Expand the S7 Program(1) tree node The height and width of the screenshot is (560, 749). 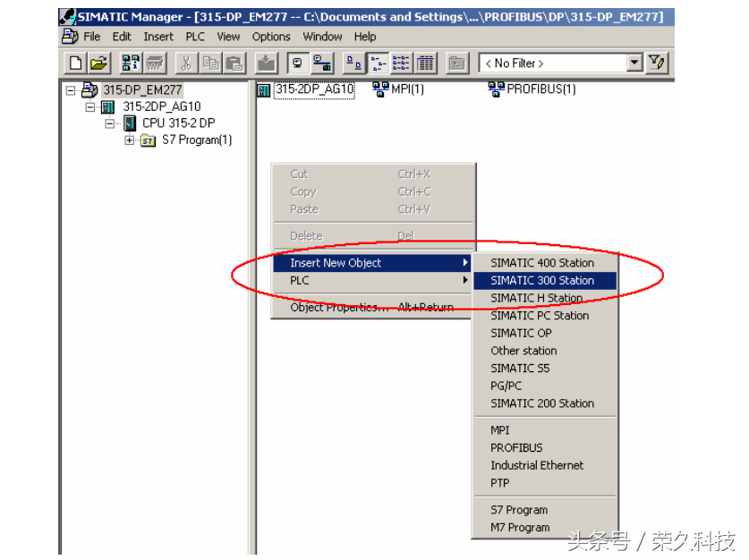point(130,140)
